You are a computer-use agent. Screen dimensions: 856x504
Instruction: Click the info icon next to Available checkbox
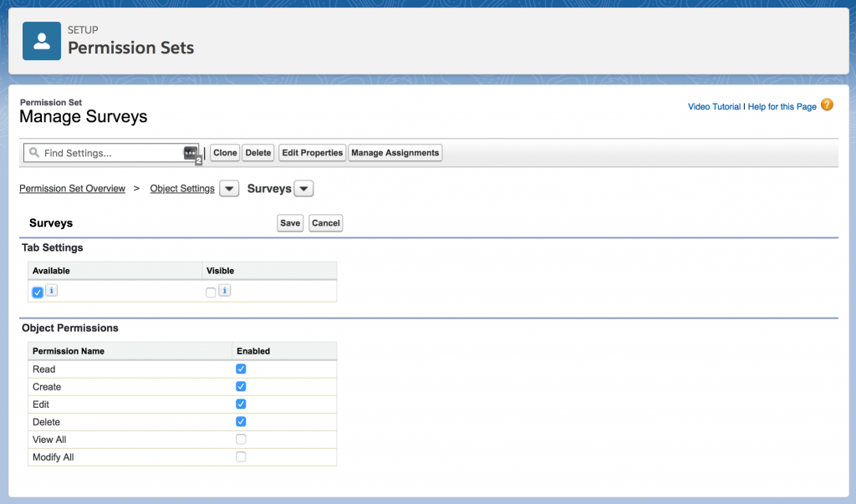point(51,290)
